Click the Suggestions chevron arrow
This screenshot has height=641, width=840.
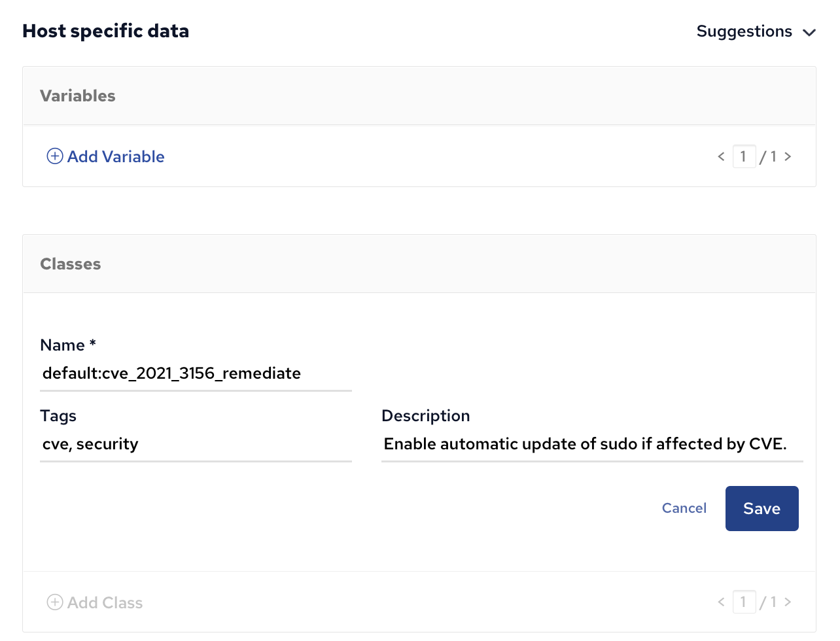tap(809, 33)
